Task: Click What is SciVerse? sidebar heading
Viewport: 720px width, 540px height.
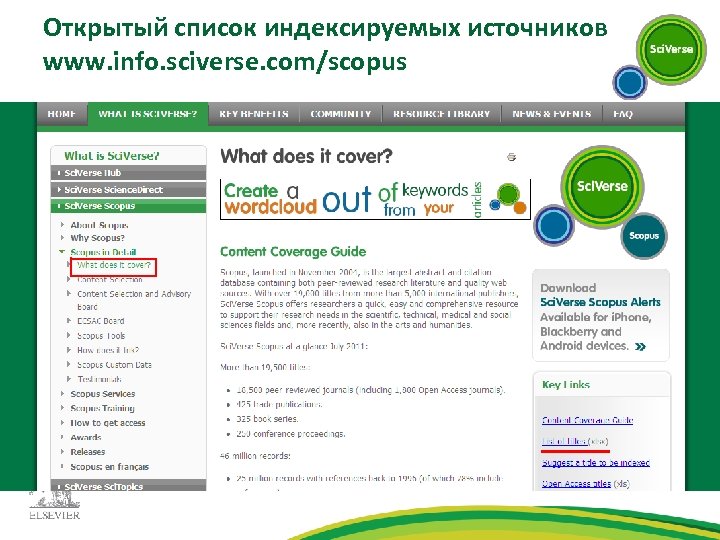Action: [x=112, y=156]
